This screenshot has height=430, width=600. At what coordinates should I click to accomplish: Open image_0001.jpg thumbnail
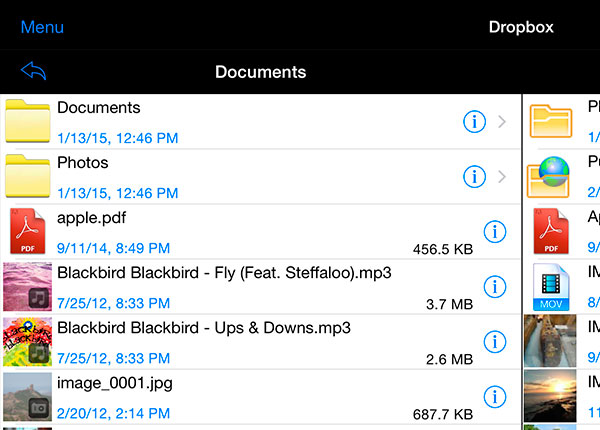(27, 397)
